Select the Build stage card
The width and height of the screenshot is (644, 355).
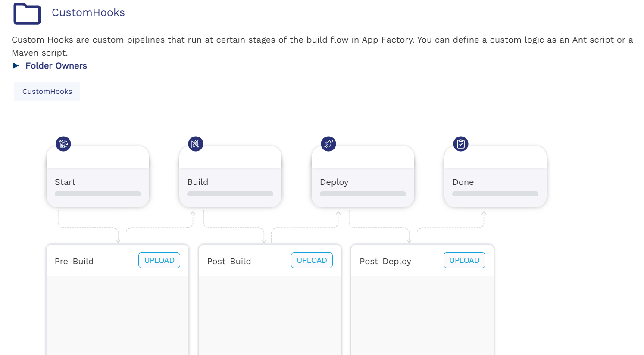pos(230,177)
